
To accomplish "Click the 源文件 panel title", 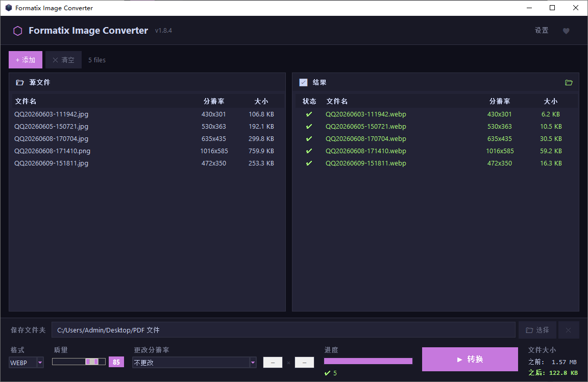I will point(40,83).
